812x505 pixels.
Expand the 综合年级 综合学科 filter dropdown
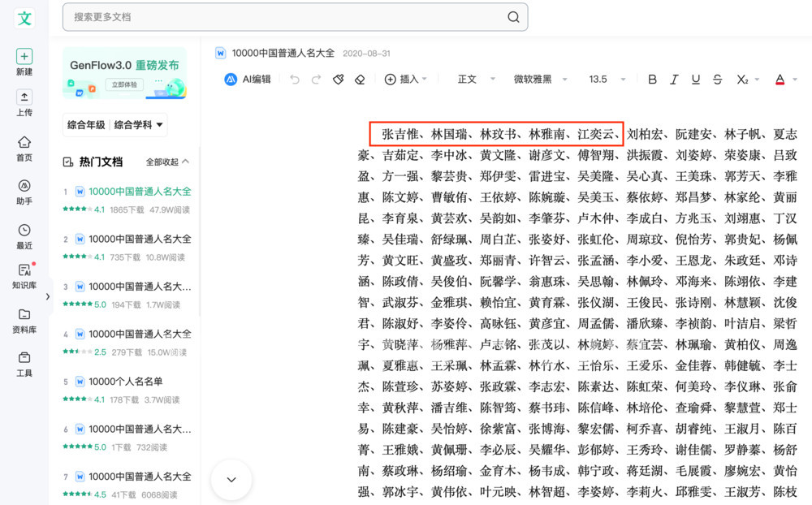116,125
